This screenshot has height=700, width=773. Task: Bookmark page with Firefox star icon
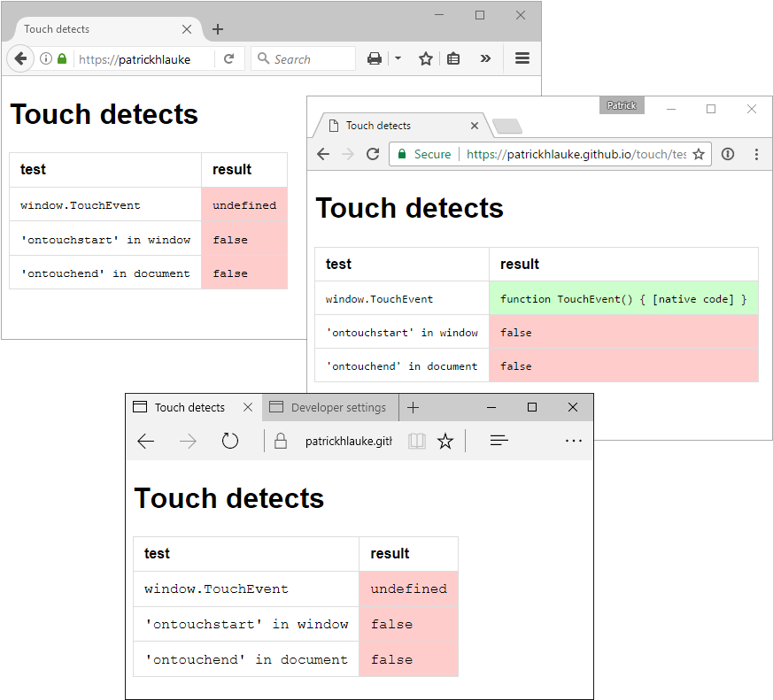tap(425, 58)
